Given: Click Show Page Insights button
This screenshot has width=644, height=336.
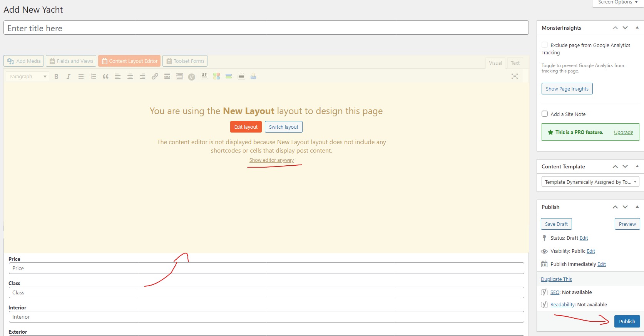Looking at the screenshot, I should point(567,89).
